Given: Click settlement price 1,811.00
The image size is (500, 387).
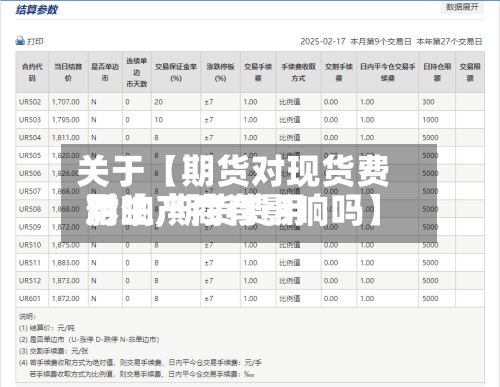Looking at the screenshot, I should tap(66, 138).
